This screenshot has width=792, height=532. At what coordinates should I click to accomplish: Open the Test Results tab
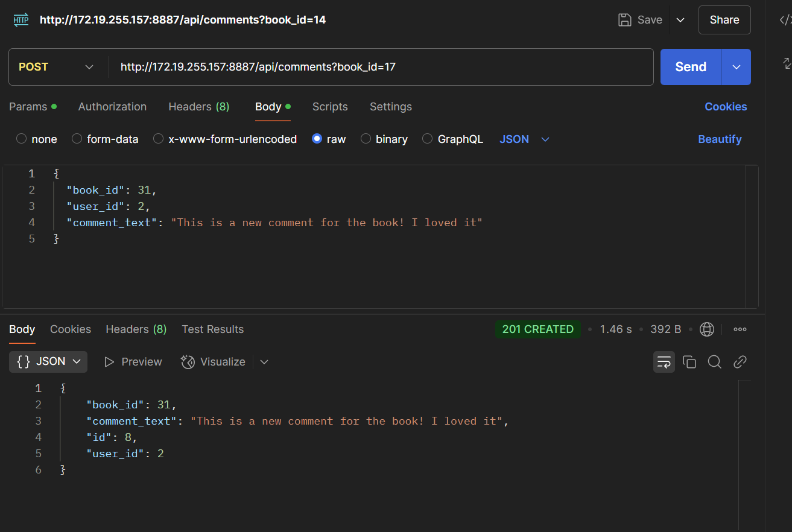tap(213, 329)
